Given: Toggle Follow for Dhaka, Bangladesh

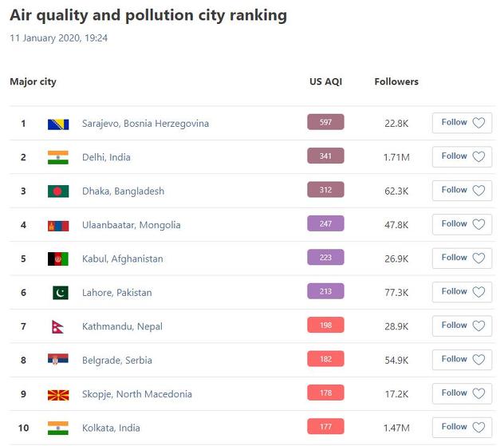Looking at the screenshot, I should coord(462,191).
